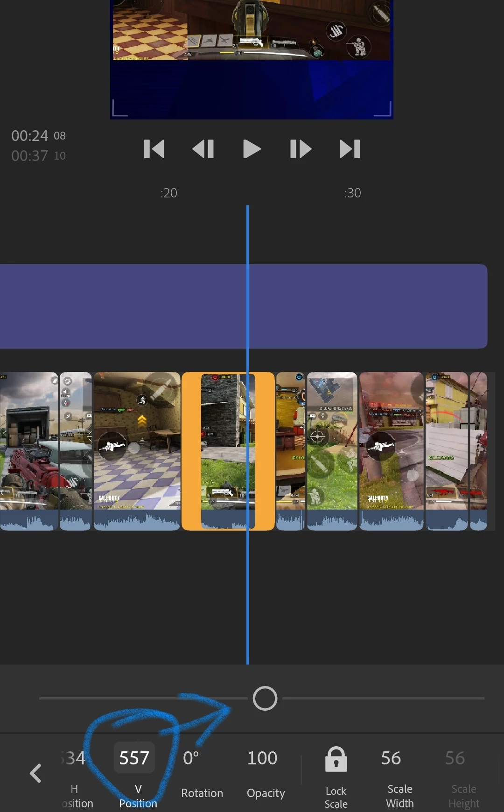Play the video preview
The height and width of the screenshot is (812, 504).
pos(252,149)
